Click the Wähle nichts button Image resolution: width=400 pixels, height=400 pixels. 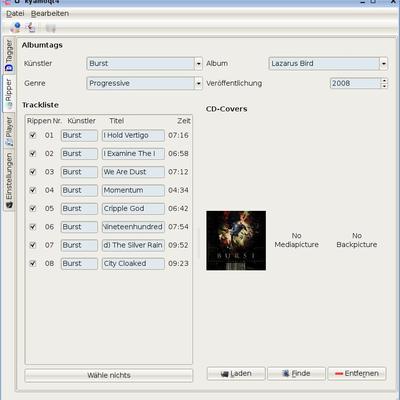[x=109, y=375]
